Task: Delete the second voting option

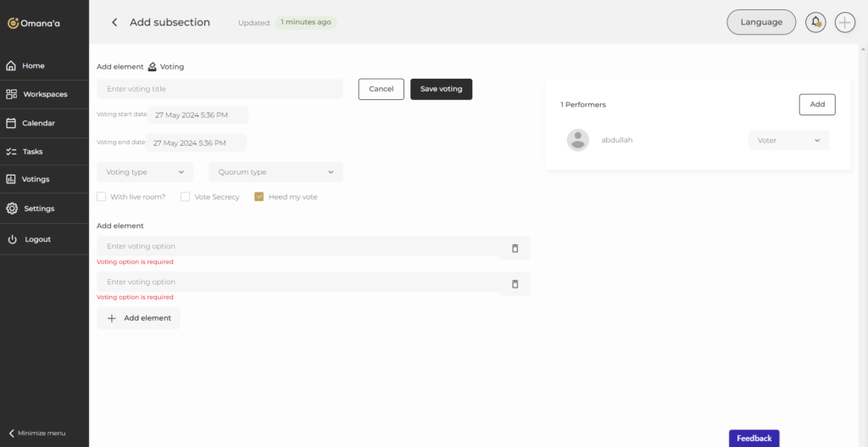Action: click(x=515, y=283)
